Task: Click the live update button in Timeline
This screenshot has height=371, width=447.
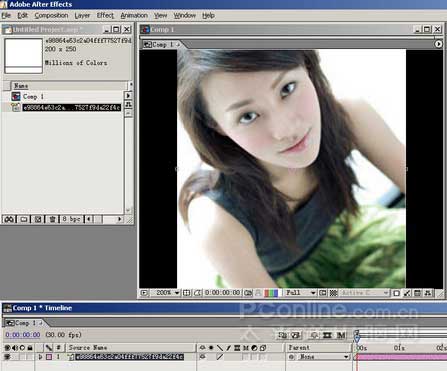Action: pos(283,335)
